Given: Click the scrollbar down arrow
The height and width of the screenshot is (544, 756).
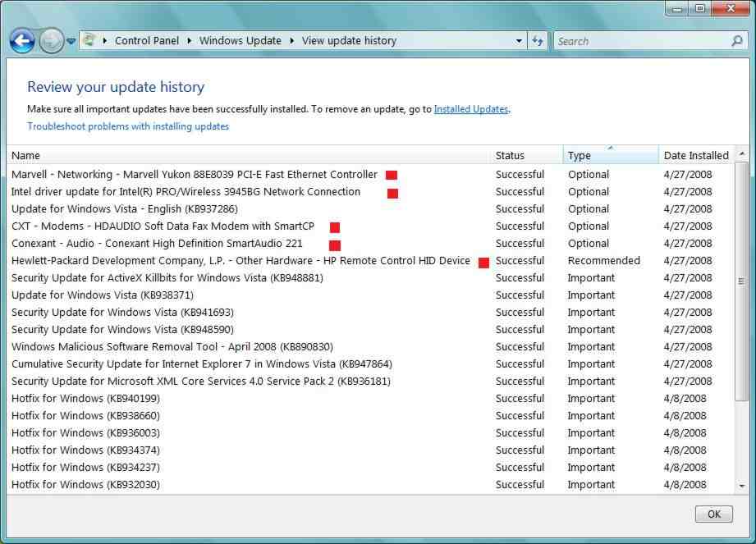Looking at the screenshot, I should (x=742, y=486).
